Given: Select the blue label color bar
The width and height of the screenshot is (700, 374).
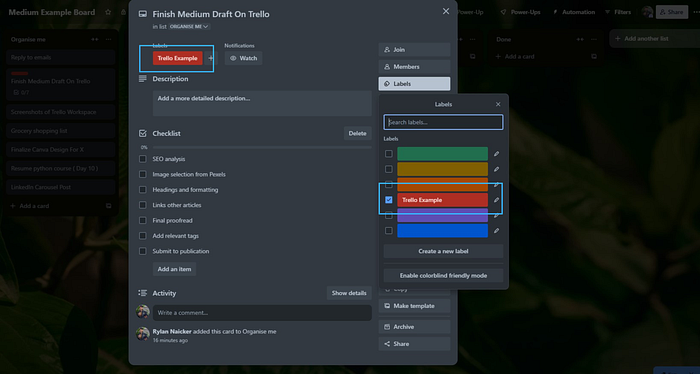Looking at the screenshot, I should [442, 231].
